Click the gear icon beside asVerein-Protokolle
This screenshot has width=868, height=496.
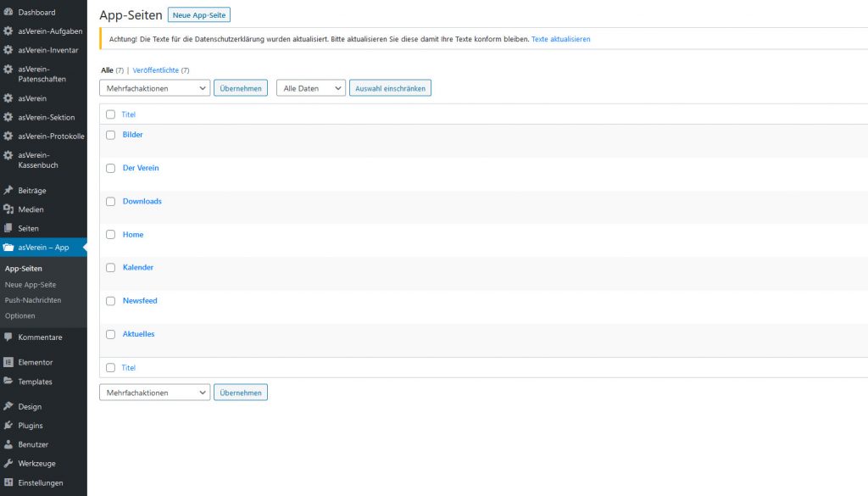click(x=8, y=136)
